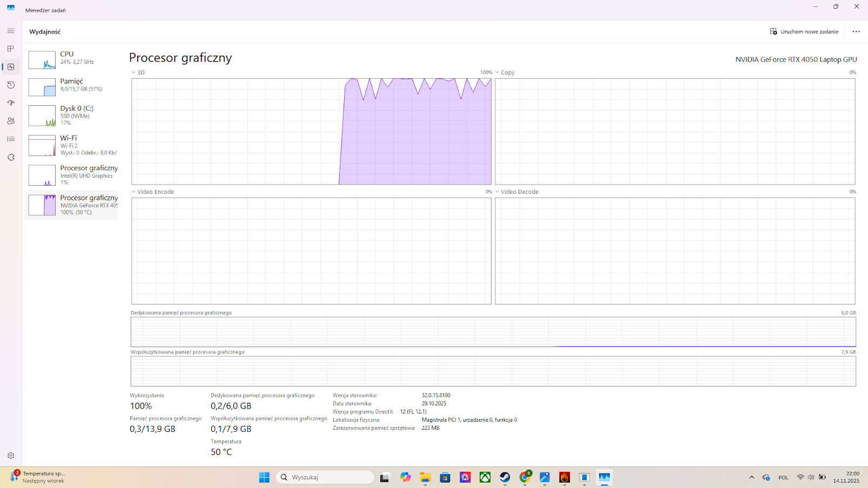Open the Details page icon

[x=11, y=139]
